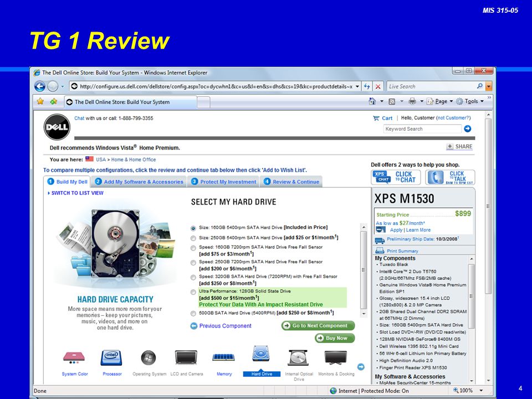Open the Page menu dropdown
Viewport: 532px width, 399px height.
(451, 101)
